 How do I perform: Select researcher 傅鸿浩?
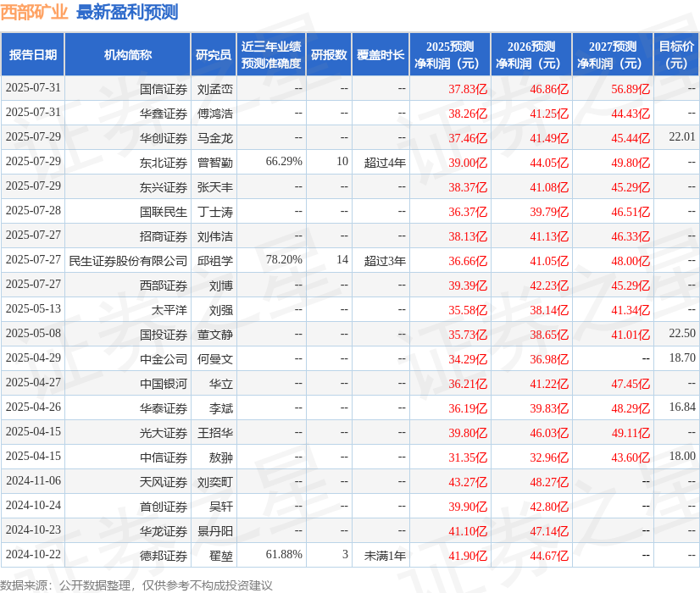click(x=215, y=114)
